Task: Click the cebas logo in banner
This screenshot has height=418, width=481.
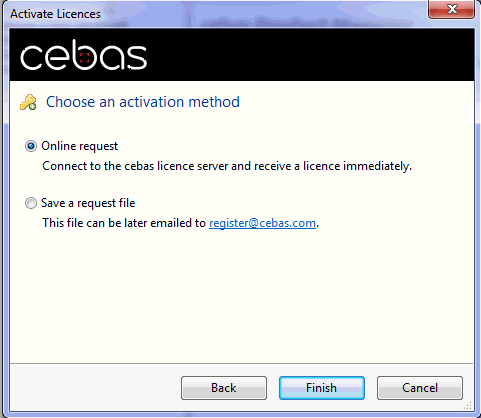Action: pos(83,55)
